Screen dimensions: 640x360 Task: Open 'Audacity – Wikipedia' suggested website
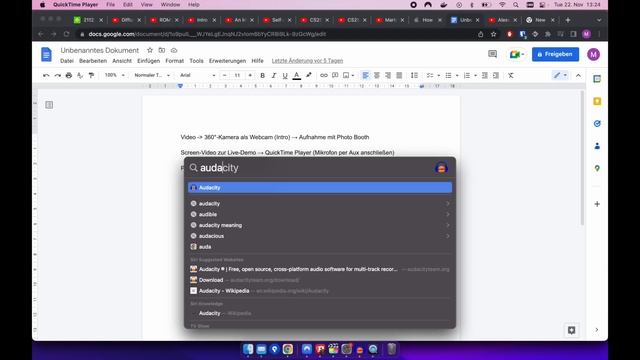pyautogui.click(x=320, y=291)
